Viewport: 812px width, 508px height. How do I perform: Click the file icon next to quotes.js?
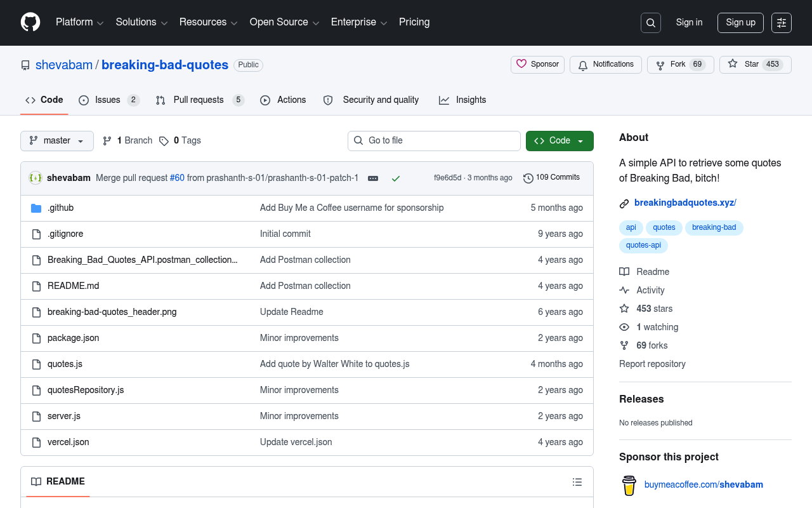point(36,364)
